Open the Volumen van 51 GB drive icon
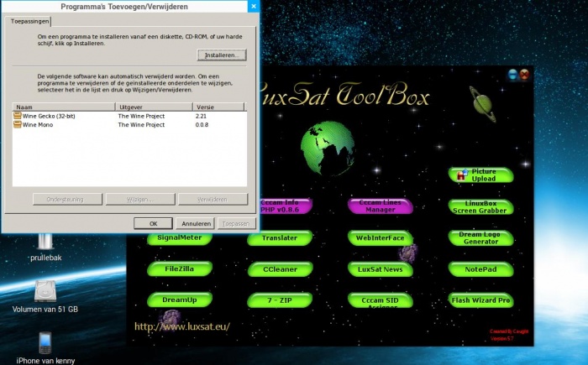The height and width of the screenshot is (365, 588). point(45,291)
